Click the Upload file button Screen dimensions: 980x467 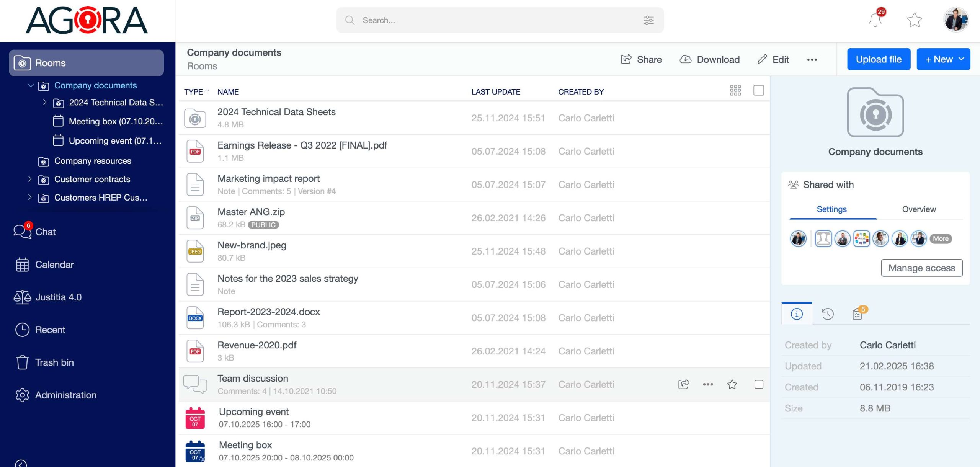(879, 59)
